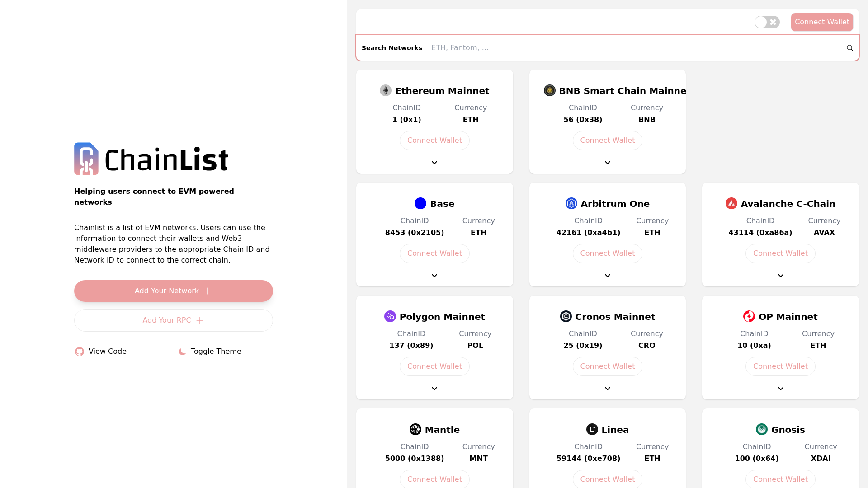Click the Search Networks label
The height and width of the screenshot is (488, 868).
[x=392, y=48]
